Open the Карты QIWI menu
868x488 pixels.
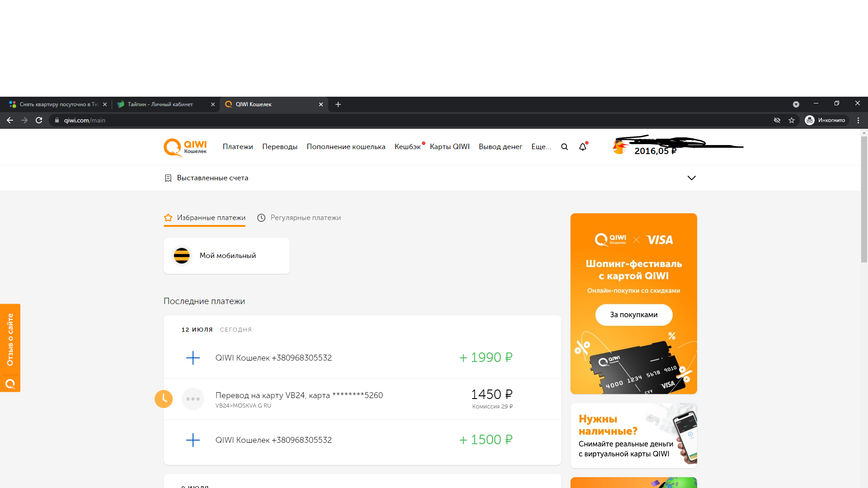click(450, 147)
